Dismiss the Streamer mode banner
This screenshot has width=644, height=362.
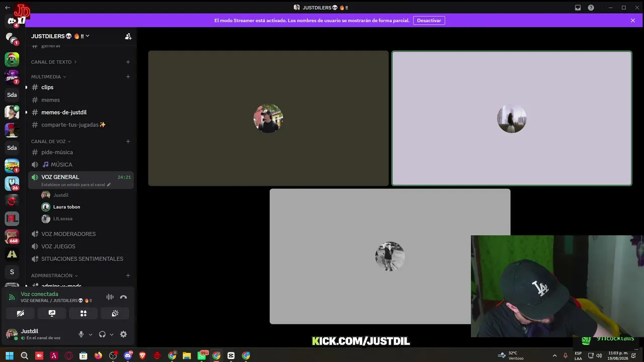tap(633, 21)
